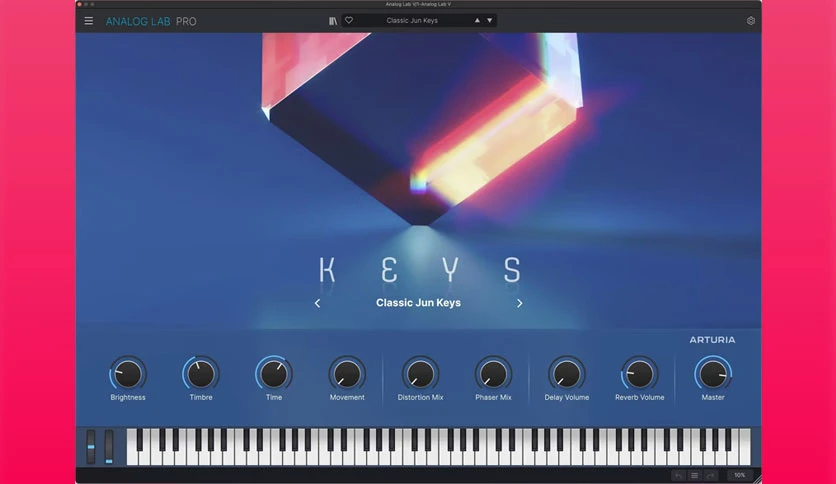836x484 pixels.
Task: Click the Master label
Action: click(713, 397)
